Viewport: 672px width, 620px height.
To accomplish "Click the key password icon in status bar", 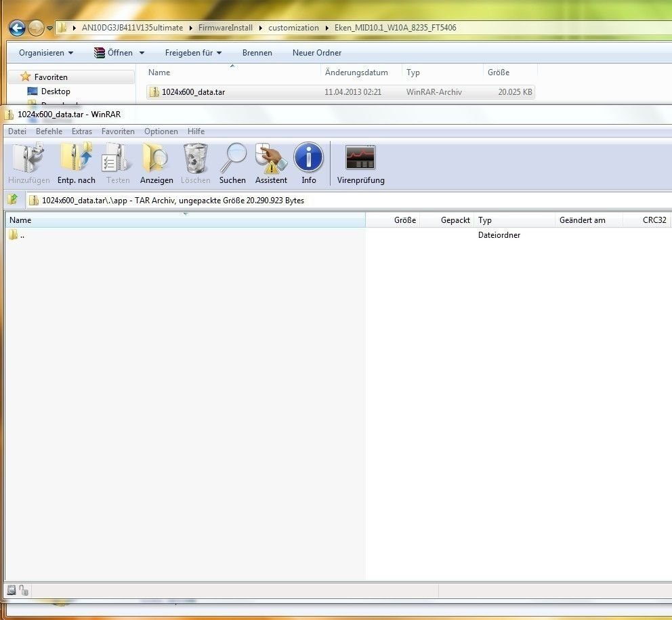I will tap(24, 590).
